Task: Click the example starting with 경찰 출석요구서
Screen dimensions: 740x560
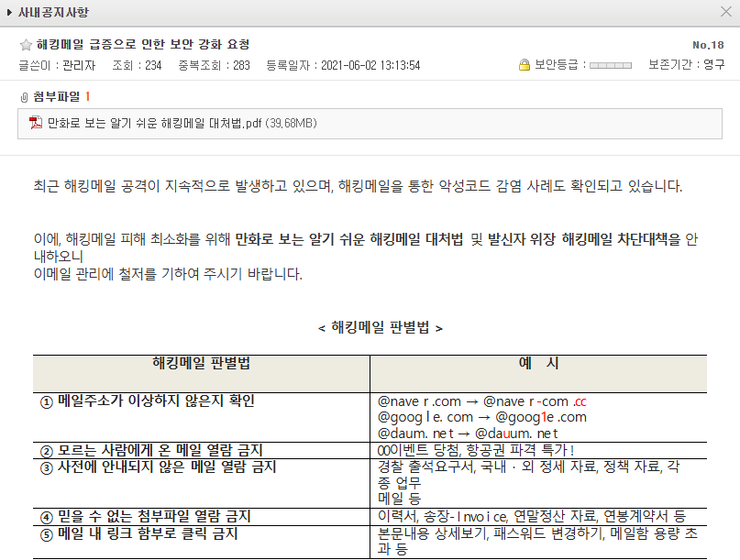Action: 528,482
